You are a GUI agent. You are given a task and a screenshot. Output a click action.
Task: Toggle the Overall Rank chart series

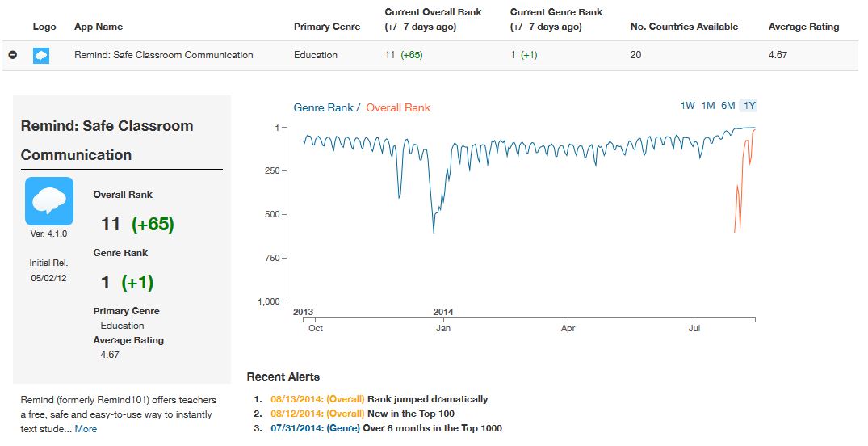[398, 107]
